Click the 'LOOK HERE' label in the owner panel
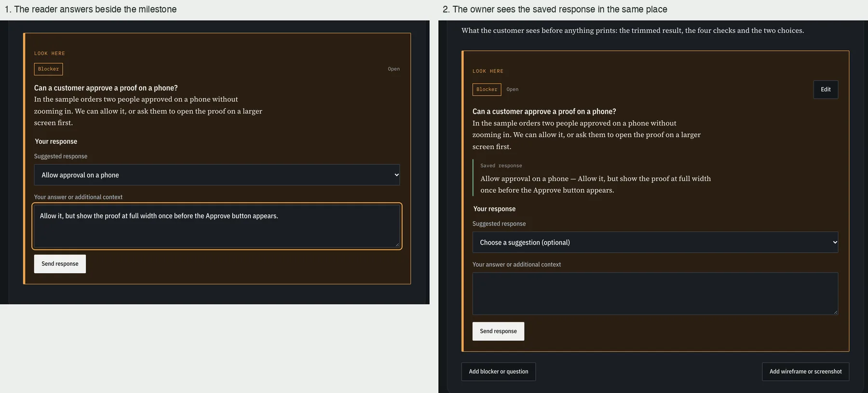 (488, 71)
